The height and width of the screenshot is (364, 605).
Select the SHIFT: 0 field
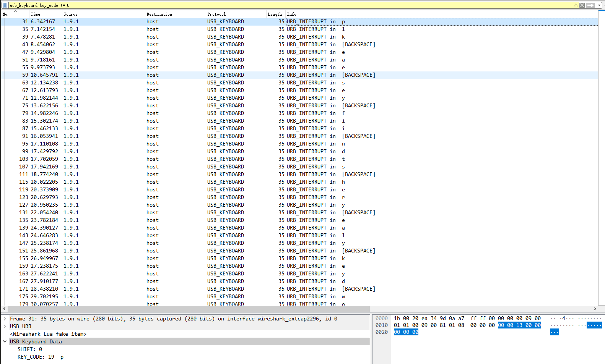point(30,349)
